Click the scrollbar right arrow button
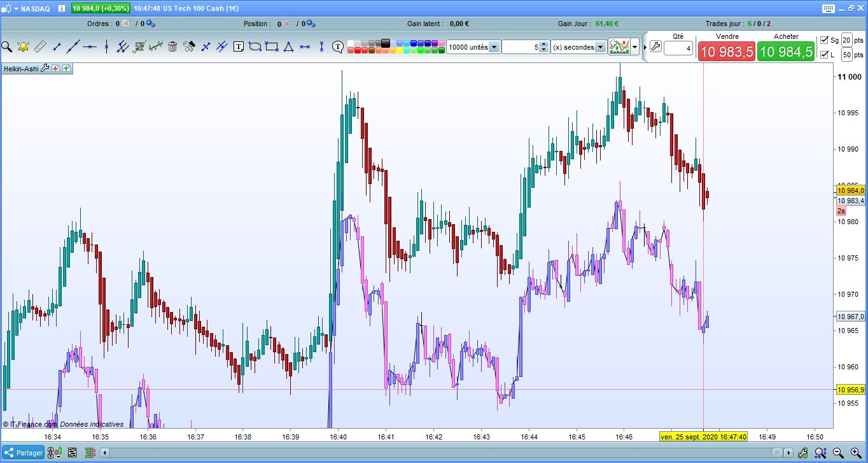The image size is (868, 463). click(x=788, y=453)
